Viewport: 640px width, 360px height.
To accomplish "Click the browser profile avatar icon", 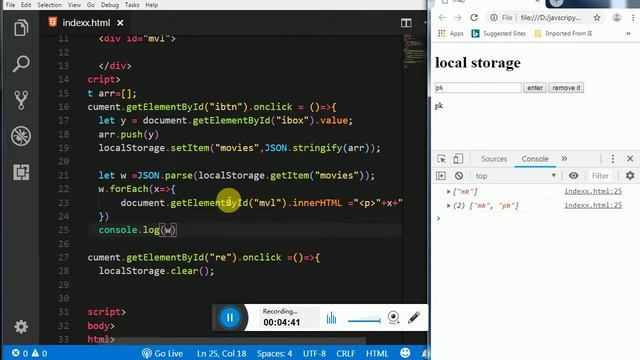I will click(x=617, y=18).
